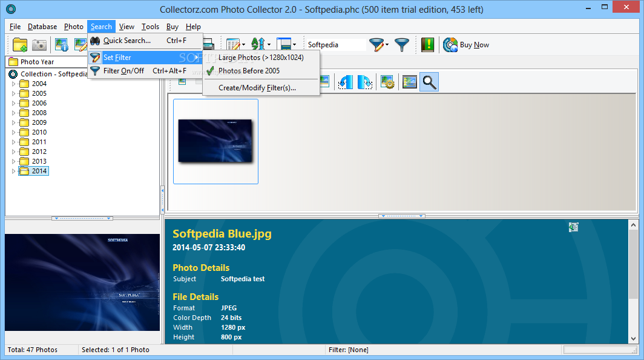
Task: Click 'Filter: [None]' status bar entry
Action: tap(348, 350)
